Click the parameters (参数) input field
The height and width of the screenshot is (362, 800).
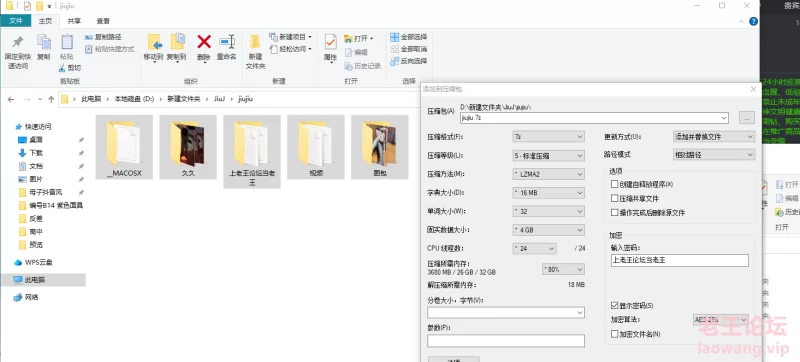click(x=506, y=341)
